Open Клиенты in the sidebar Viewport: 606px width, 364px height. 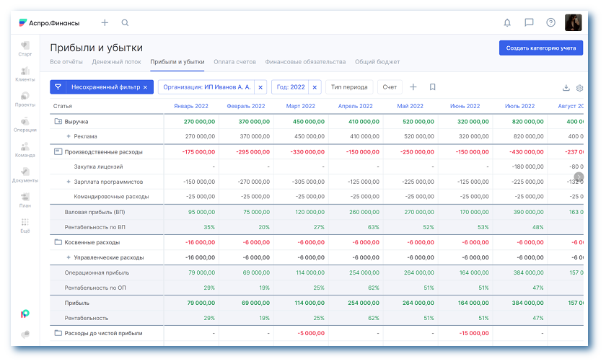tap(25, 74)
